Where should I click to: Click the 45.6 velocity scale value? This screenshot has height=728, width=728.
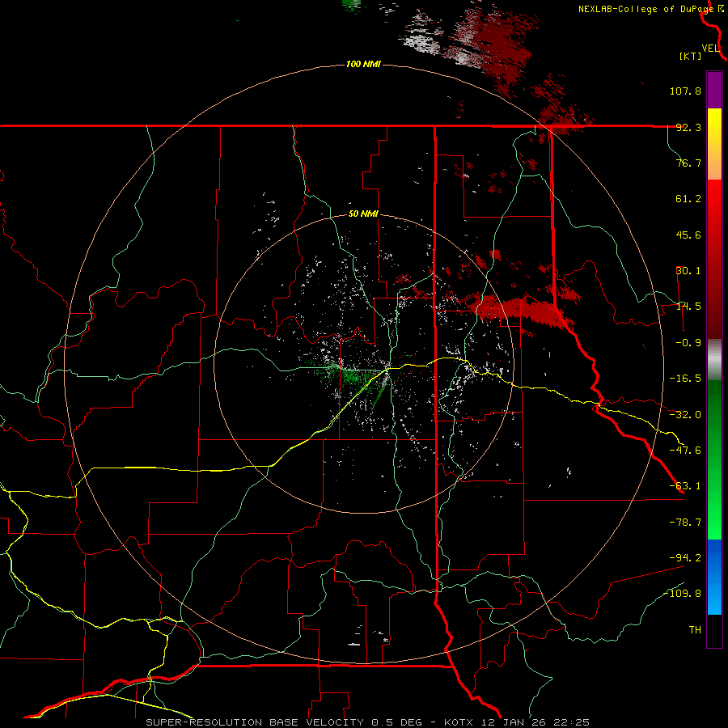(x=688, y=235)
